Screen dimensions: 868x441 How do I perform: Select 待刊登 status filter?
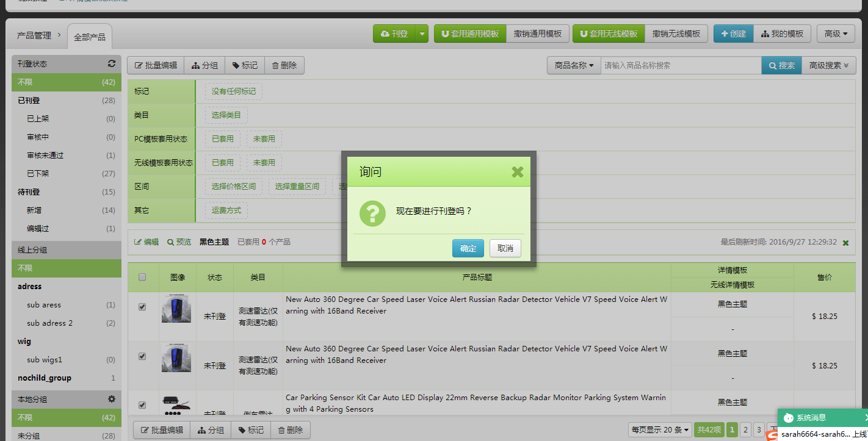coord(67,192)
